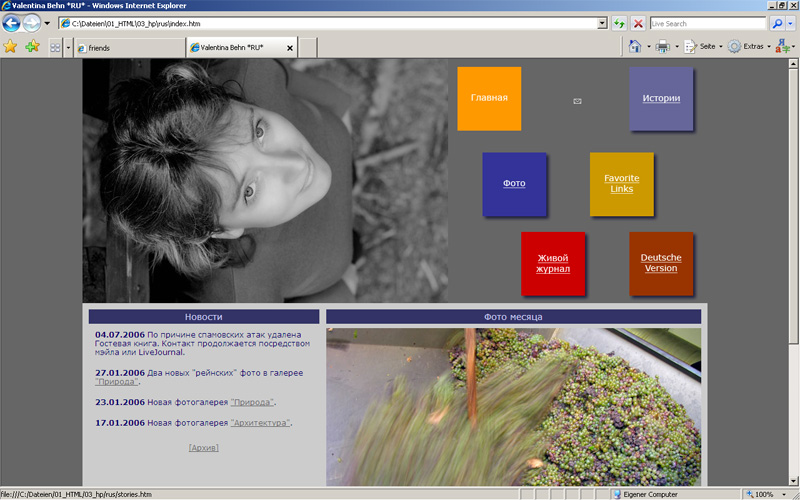Image resolution: width=800 pixels, height=500 pixels.
Task: Expand the zoom level dropdown arrow
Action: pyautogui.click(x=785, y=494)
